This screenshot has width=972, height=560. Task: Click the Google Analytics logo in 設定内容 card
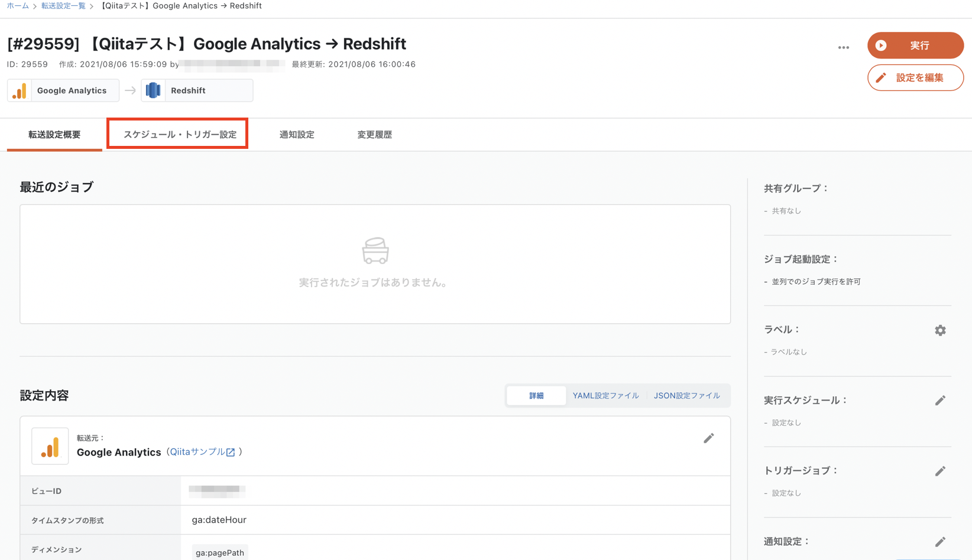pos(50,446)
